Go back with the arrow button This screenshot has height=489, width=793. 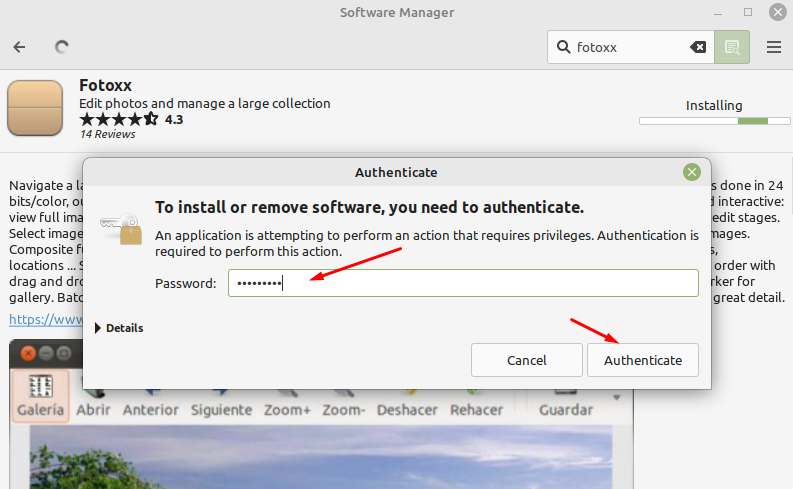pos(19,47)
